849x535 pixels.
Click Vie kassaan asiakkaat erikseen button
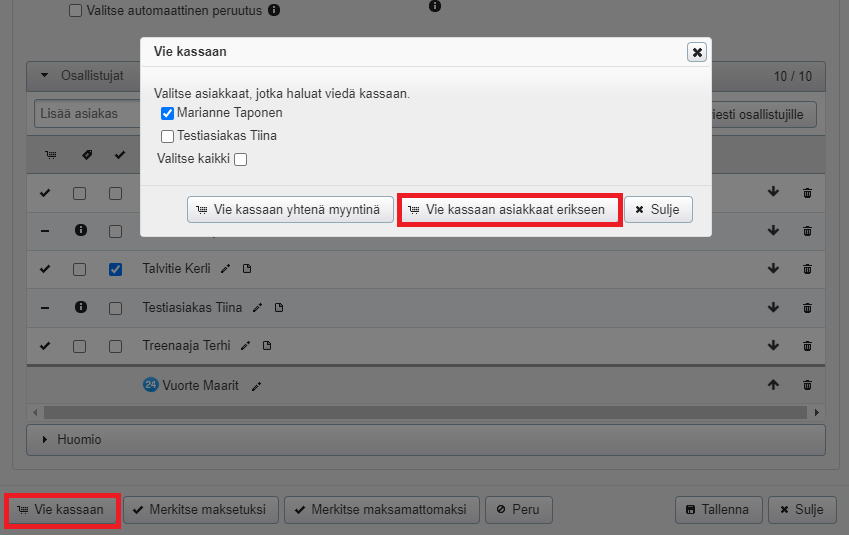[x=508, y=210]
